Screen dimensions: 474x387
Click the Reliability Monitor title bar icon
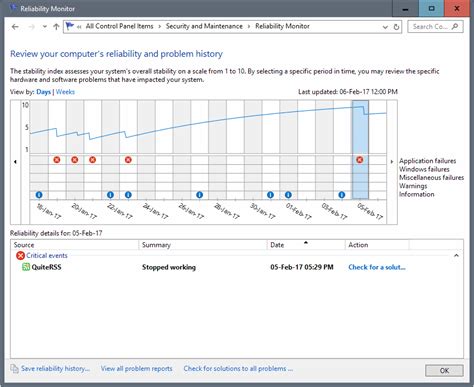pos(14,8)
